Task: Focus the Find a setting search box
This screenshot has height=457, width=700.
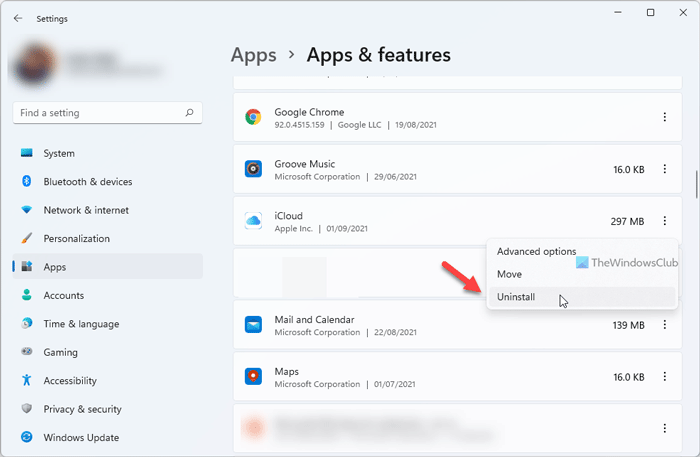Action: [108, 113]
